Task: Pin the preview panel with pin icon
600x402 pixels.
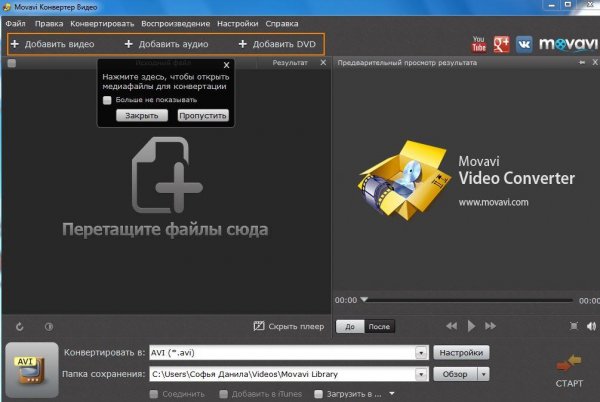Action: (582, 62)
